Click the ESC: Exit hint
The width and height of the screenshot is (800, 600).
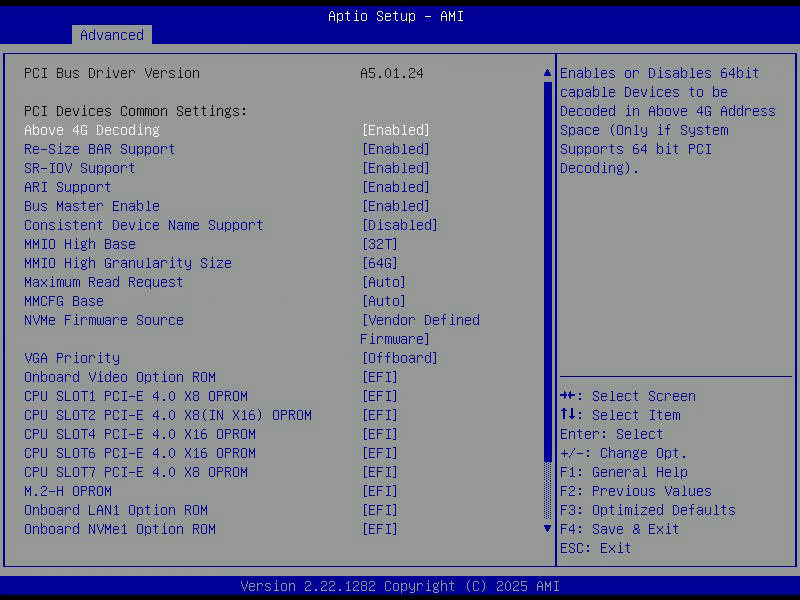pos(595,548)
